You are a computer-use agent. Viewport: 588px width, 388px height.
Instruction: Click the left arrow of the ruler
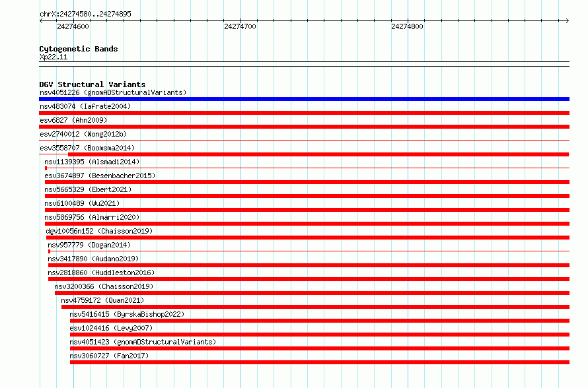coord(41,21)
